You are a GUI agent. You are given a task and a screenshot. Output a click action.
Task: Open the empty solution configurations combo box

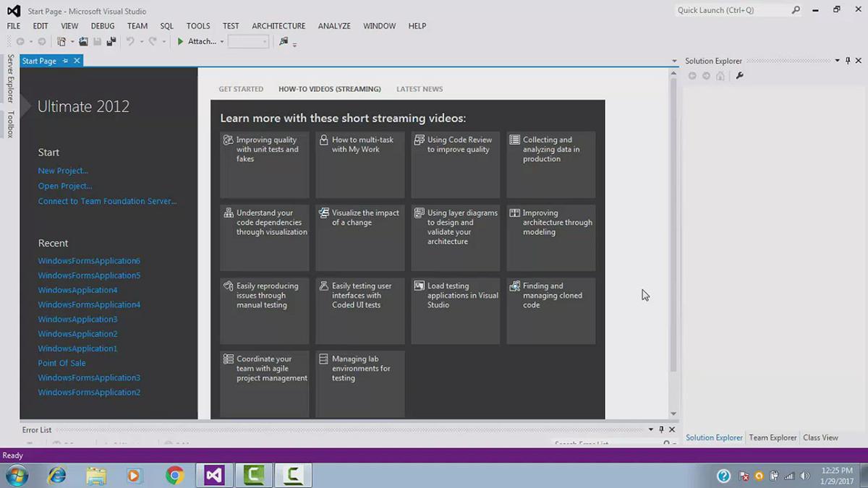click(248, 42)
